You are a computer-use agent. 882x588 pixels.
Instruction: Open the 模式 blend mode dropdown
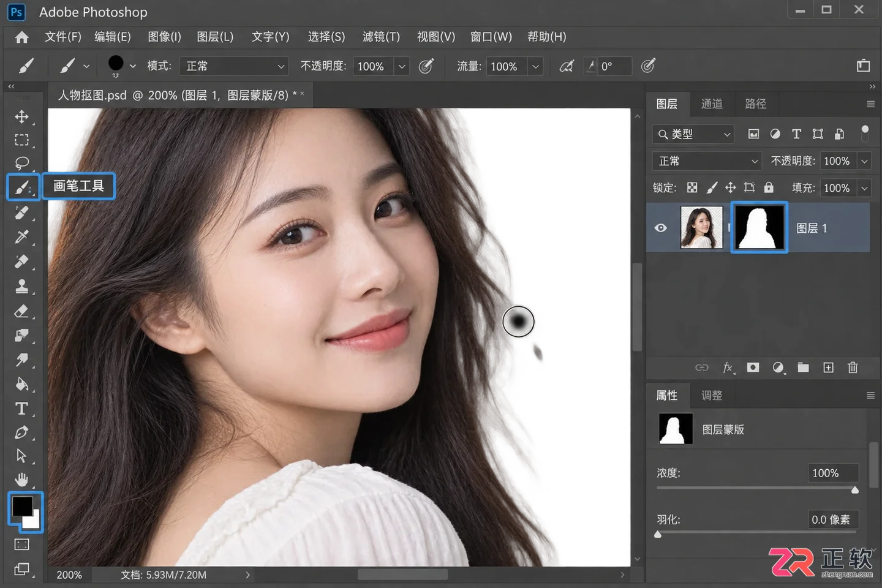[233, 66]
